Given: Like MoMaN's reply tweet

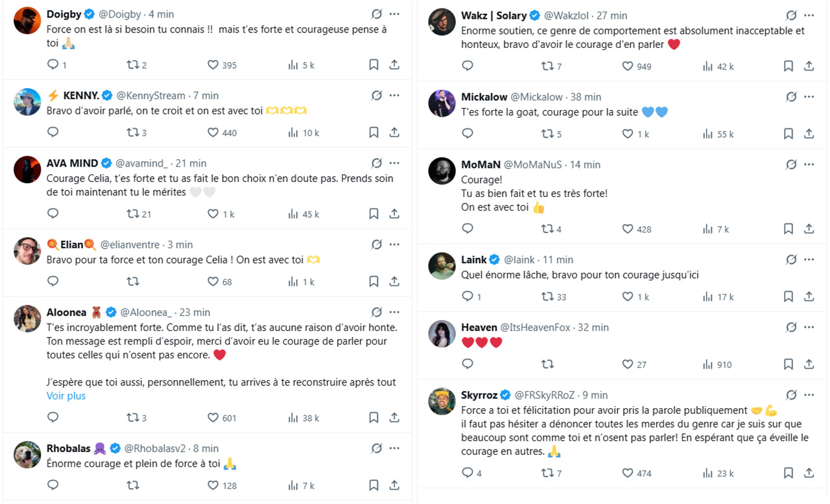Looking at the screenshot, I should point(627,229).
